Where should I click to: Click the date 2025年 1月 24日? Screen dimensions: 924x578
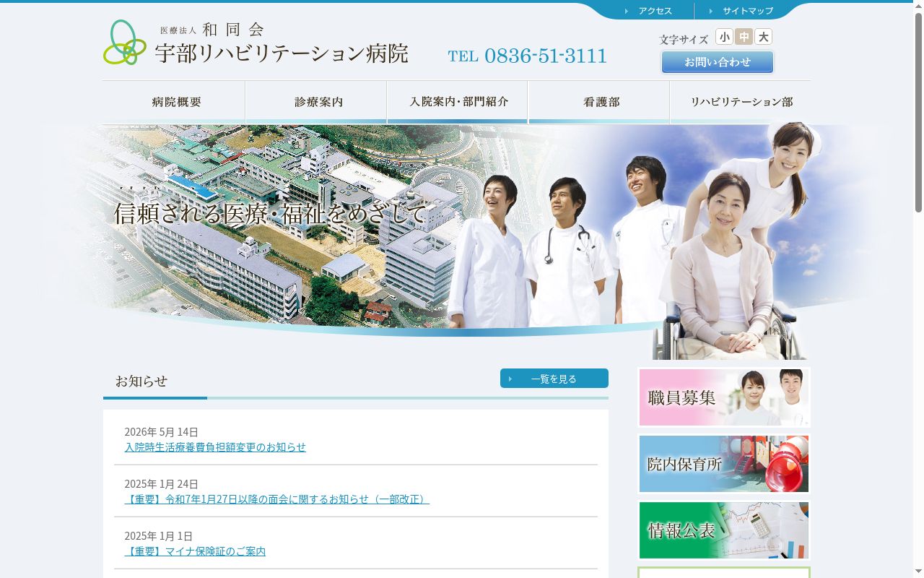pos(161,484)
